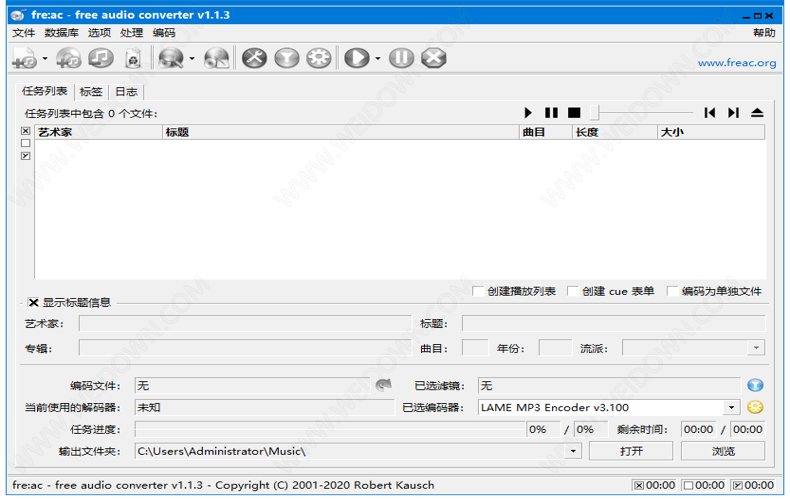Open encoder configuration gear icon

pos(319,59)
